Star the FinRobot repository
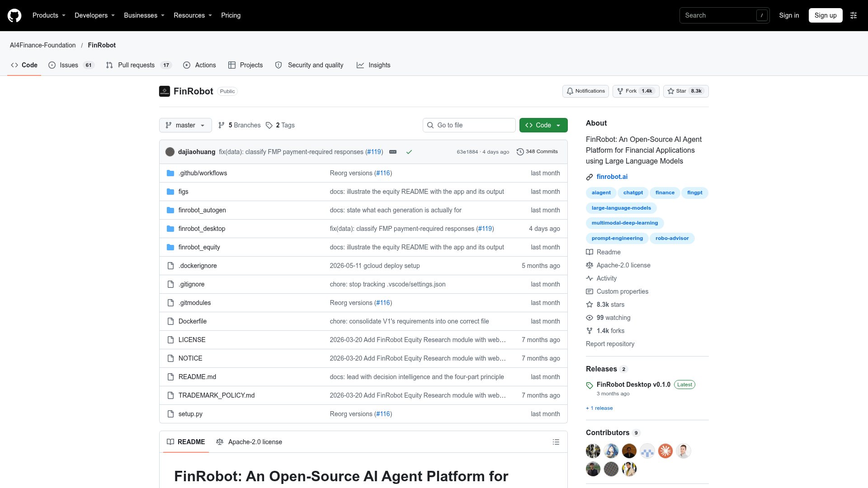Screen dimensions: 868x488 coord(686,91)
